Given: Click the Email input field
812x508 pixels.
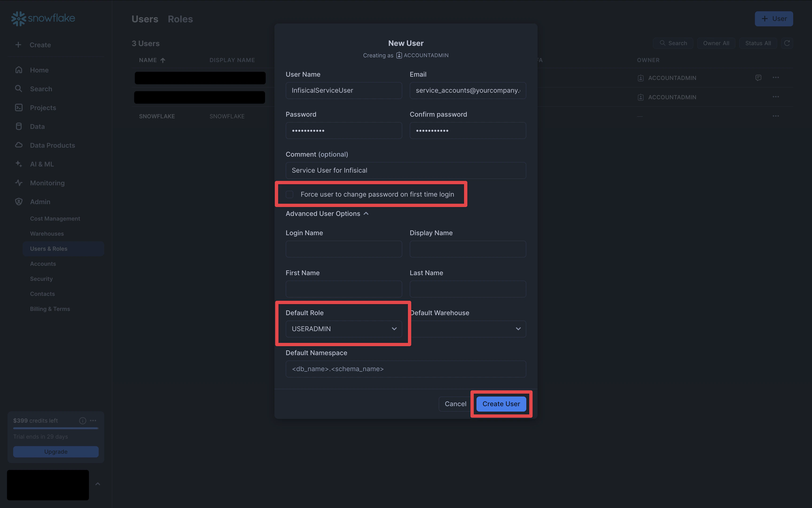Looking at the screenshot, I should pos(468,90).
